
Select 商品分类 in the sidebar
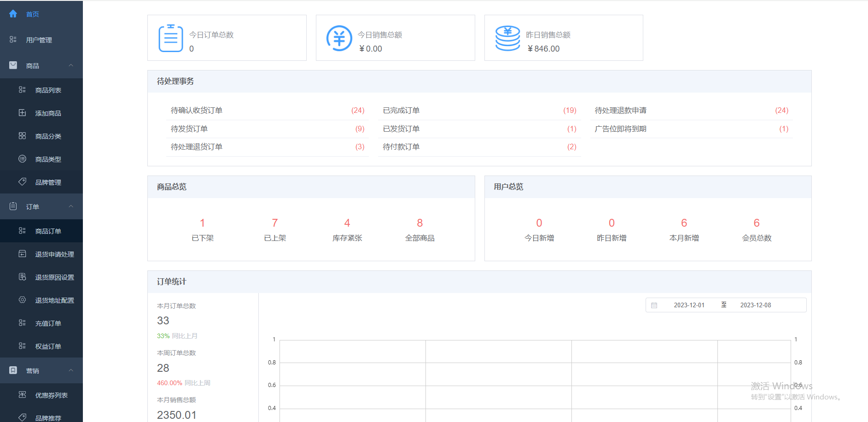41,136
